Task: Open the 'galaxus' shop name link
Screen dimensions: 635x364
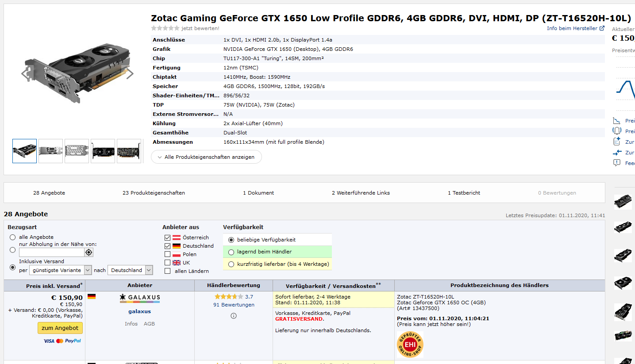Action: [x=140, y=311]
